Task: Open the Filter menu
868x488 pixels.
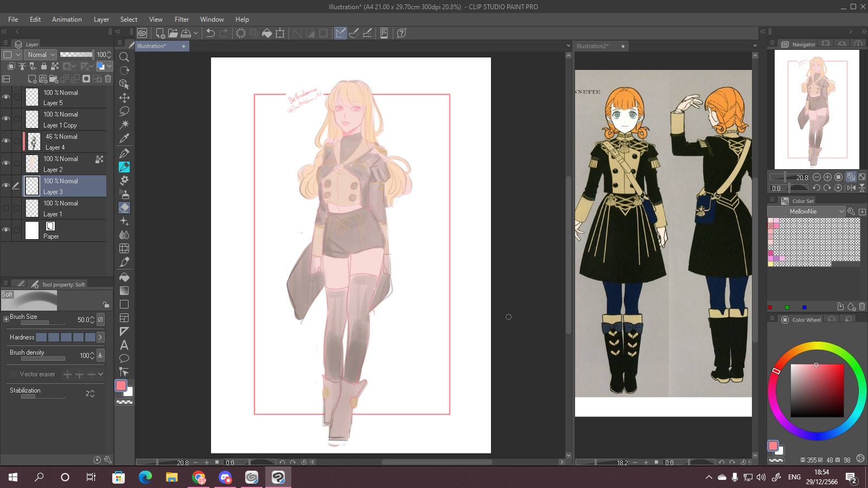Action: pyautogui.click(x=182, y=19)
